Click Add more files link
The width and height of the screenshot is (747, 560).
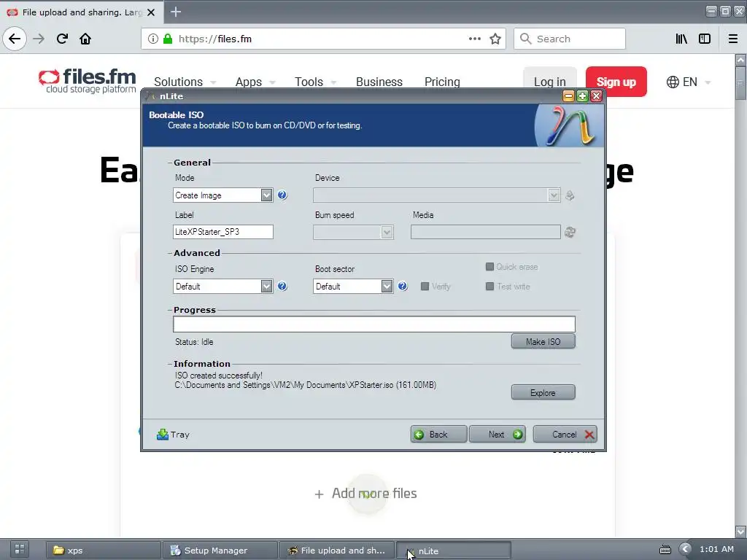point(365,494)
